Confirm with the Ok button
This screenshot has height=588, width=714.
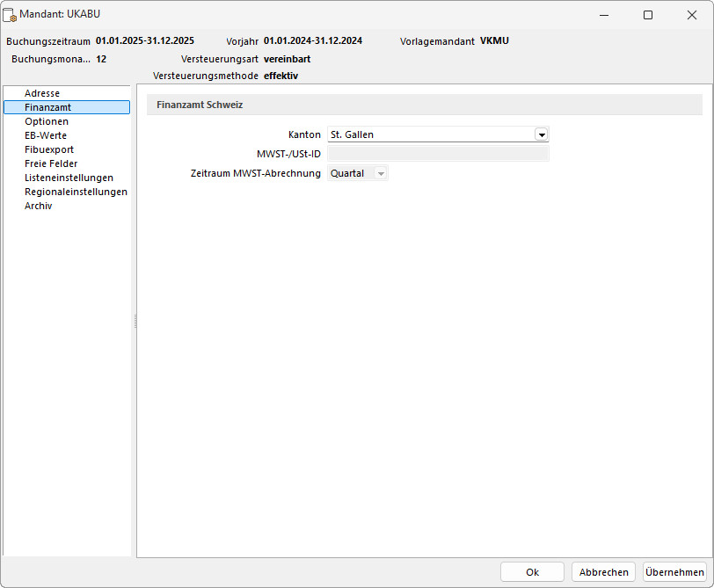pos(532,572)
